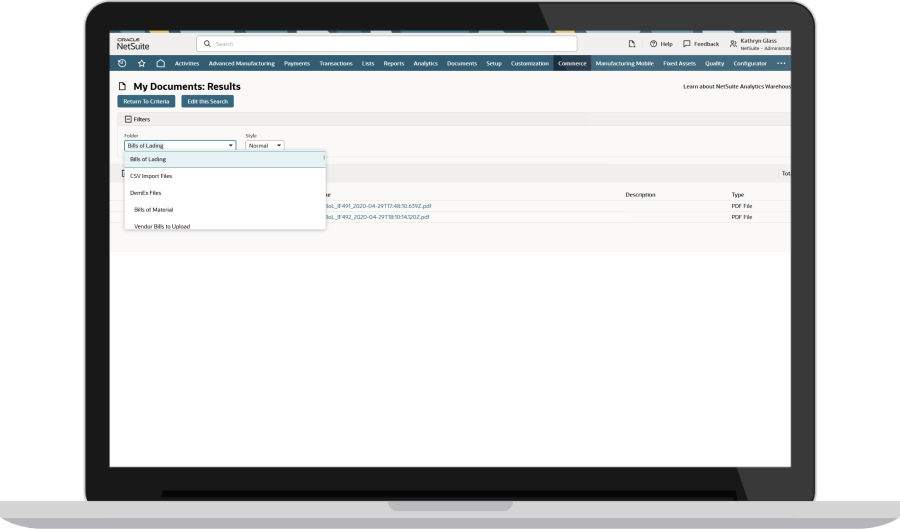Click the Shortcuts star icon
900x529 pixels.
point(141,63)
